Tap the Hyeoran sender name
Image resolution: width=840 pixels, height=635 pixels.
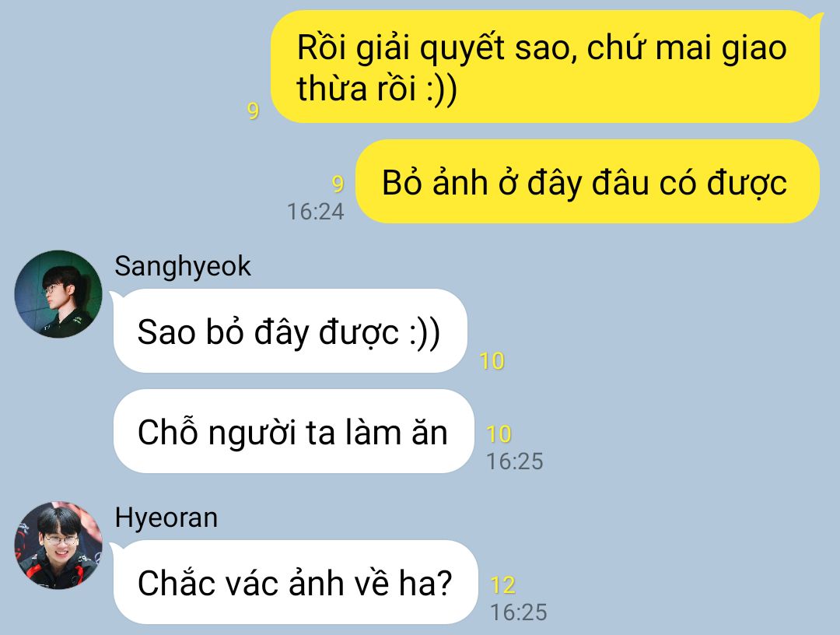click(166, 518)
